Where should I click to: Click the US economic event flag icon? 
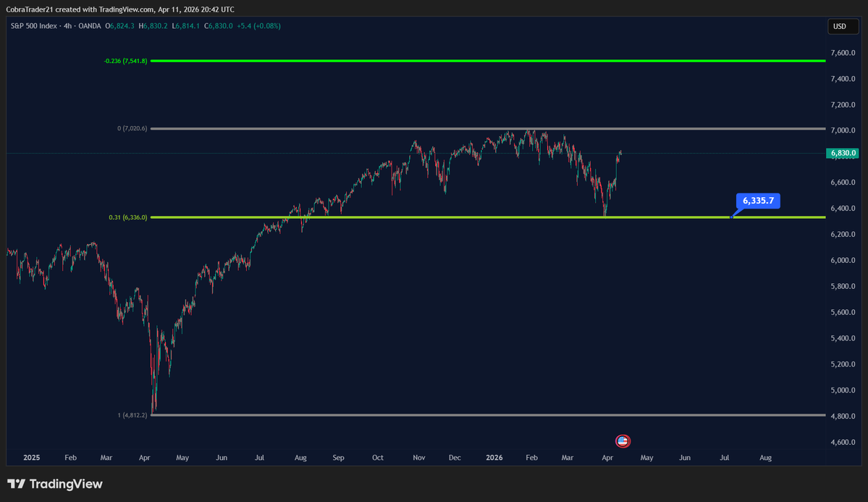(x=623, y=441)
